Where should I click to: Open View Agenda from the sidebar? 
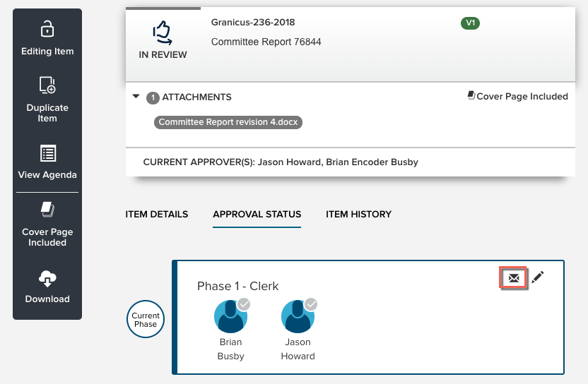point(47,154)
